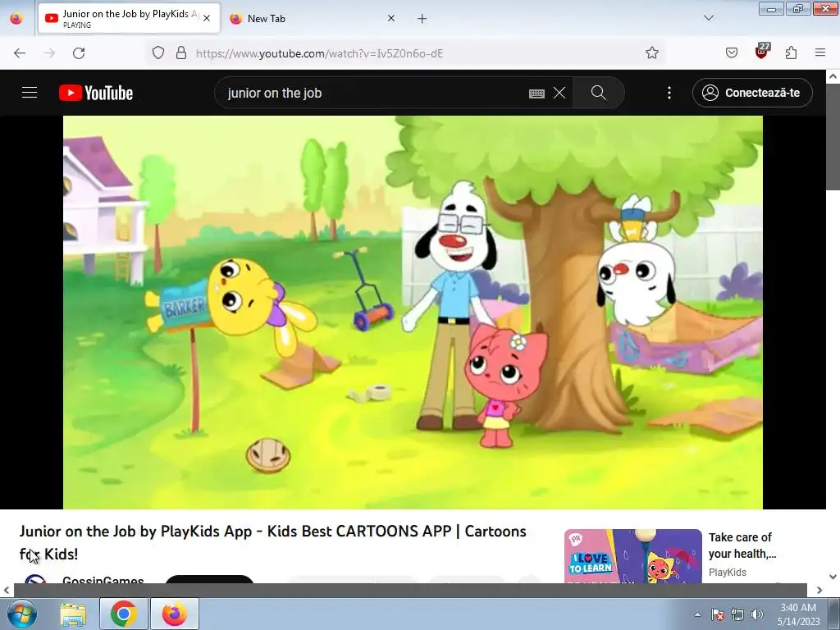Open Windows Explorer from the taskbar

pos(73,614)
